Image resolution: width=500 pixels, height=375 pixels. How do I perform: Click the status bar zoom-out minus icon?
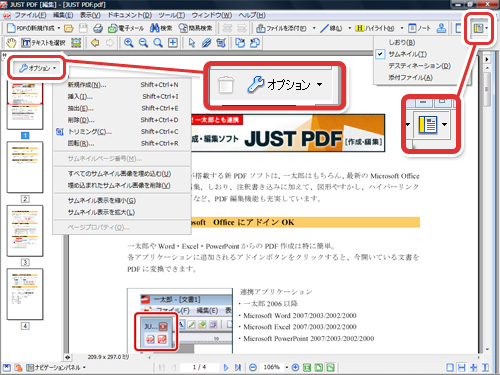(253, 367)
